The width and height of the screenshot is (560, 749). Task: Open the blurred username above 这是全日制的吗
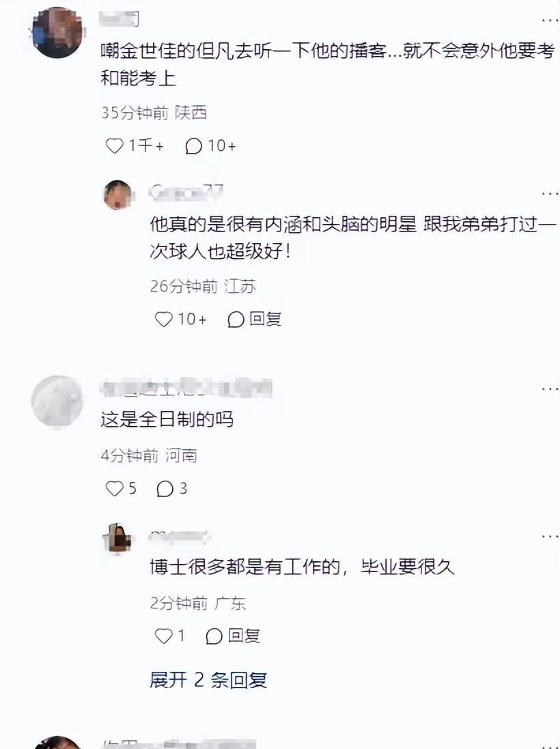[186, 388]
